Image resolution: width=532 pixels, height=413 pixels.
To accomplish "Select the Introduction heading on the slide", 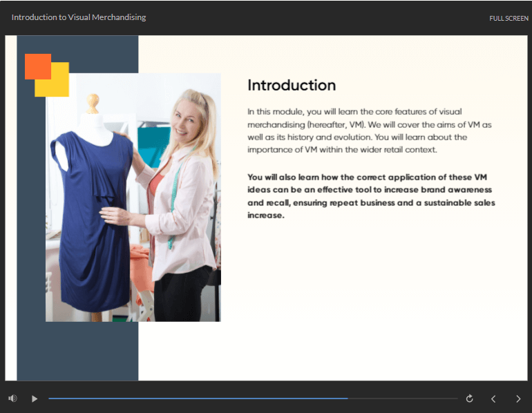I will point(292,85).
